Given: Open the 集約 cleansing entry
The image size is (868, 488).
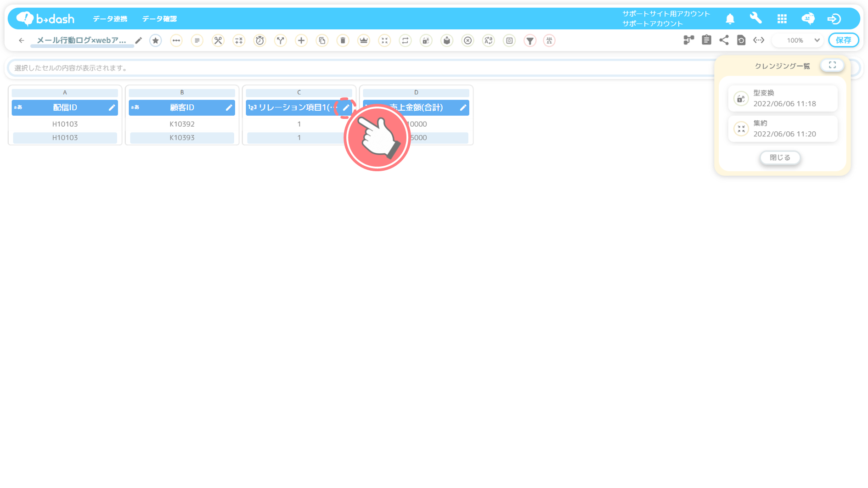Looking at the screenshot, I should 783,129.
